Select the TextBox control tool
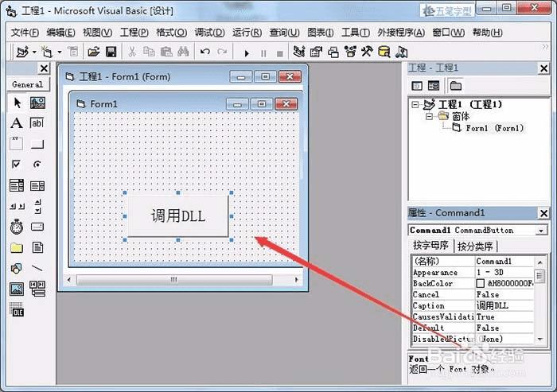Screen dimensions: 557x392 37,123
